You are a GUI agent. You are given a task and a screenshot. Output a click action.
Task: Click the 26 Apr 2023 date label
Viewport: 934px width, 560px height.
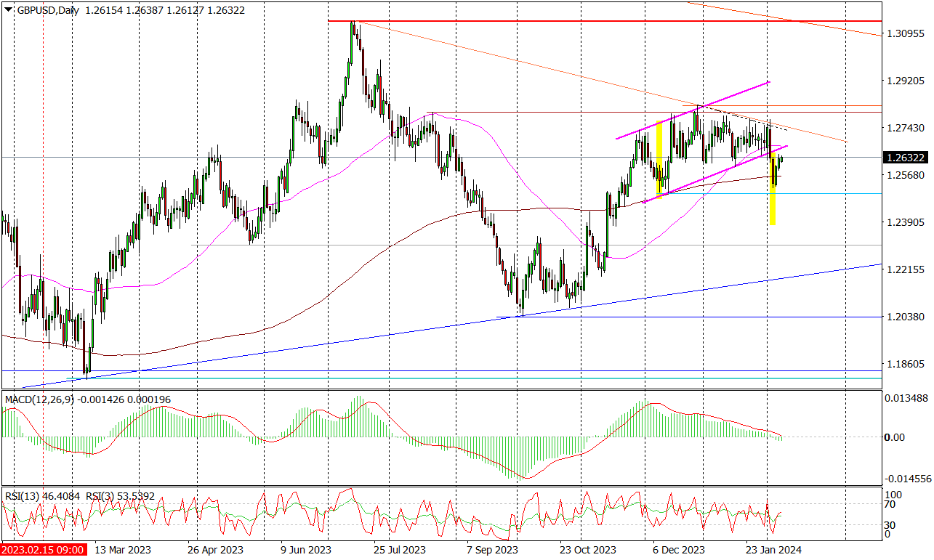click(x=214, y=550)
